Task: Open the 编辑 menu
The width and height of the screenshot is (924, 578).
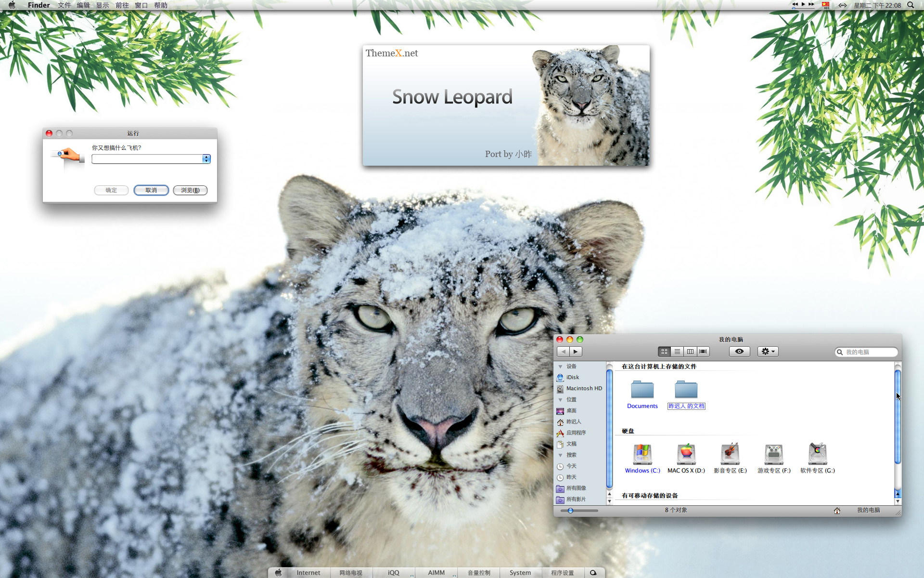Action: pyautogui.click(x=83, y=5)
